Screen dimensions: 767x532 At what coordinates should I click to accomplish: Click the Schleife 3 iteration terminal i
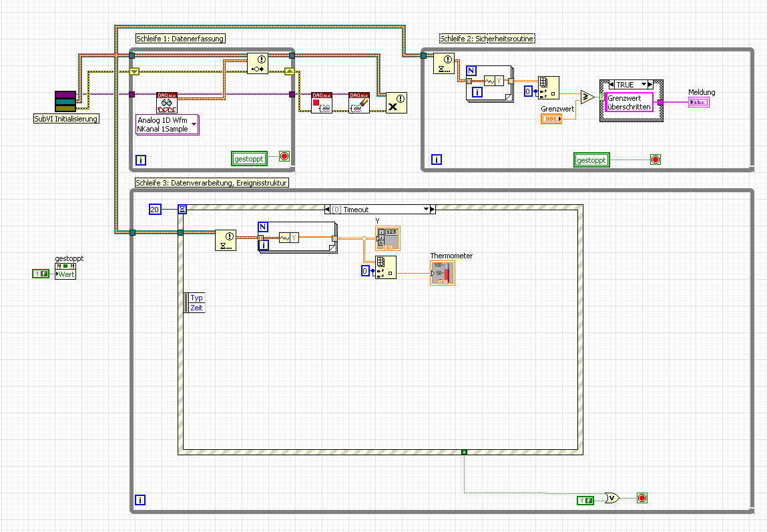(140, 500)
